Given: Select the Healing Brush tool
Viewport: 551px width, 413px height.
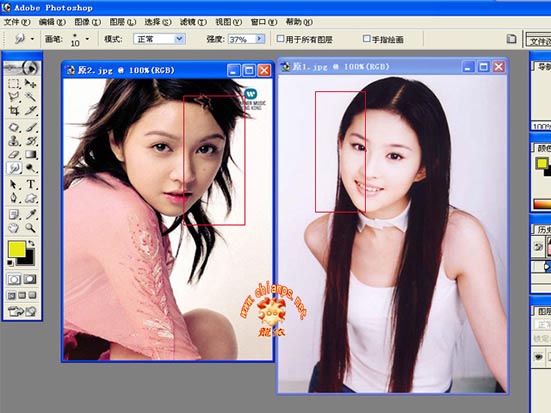Looking at the screenshot, I should pos(14,127).
